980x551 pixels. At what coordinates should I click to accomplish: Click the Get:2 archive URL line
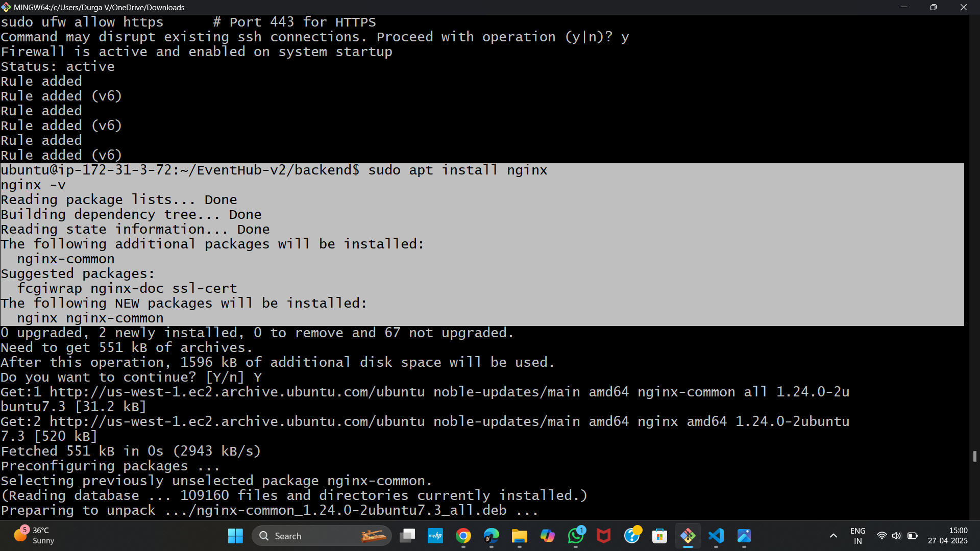(x=425, y=422)
